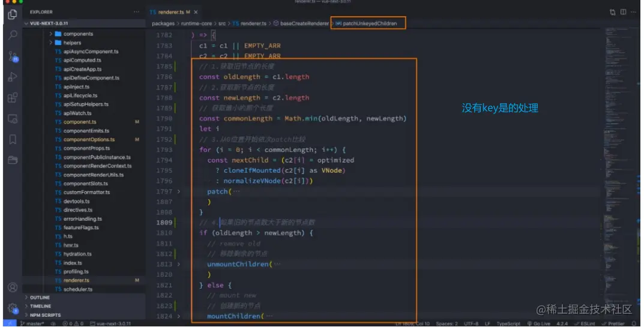Unfold mountChildren( at line 1824
This screenshot has width=644, height=327.
point(179,316)
